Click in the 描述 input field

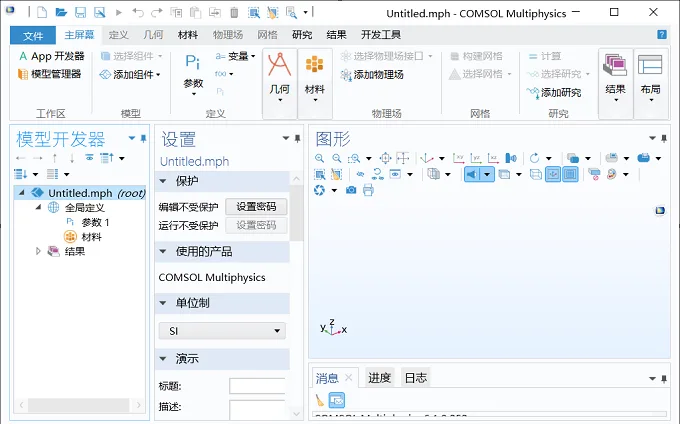click(257, 409)
